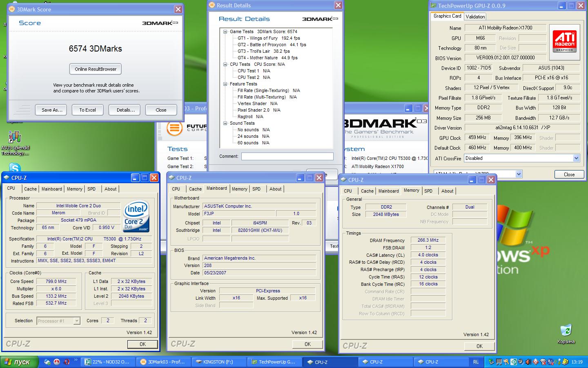Image resolution: width=588 pixels, height=368 pixels.
Task: Click the clock showing 13:19
Action: point(577,362)
